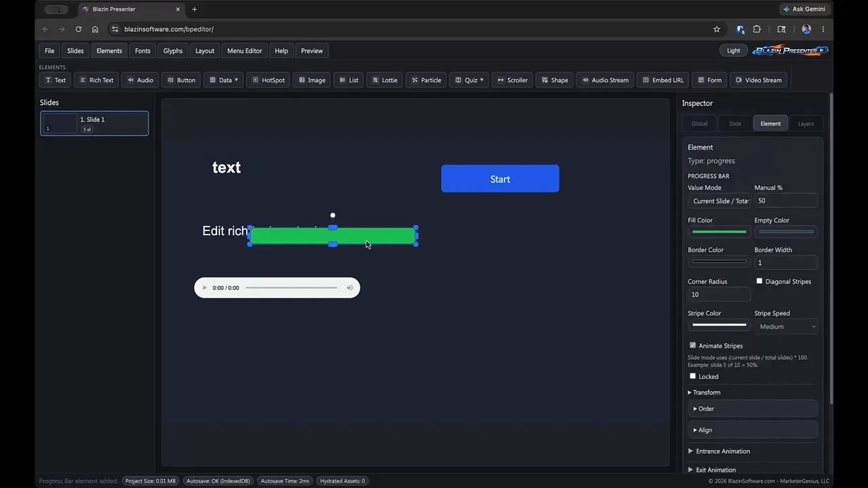Click the Preview button
Screen dimensions: 868x488
[312, 51]
